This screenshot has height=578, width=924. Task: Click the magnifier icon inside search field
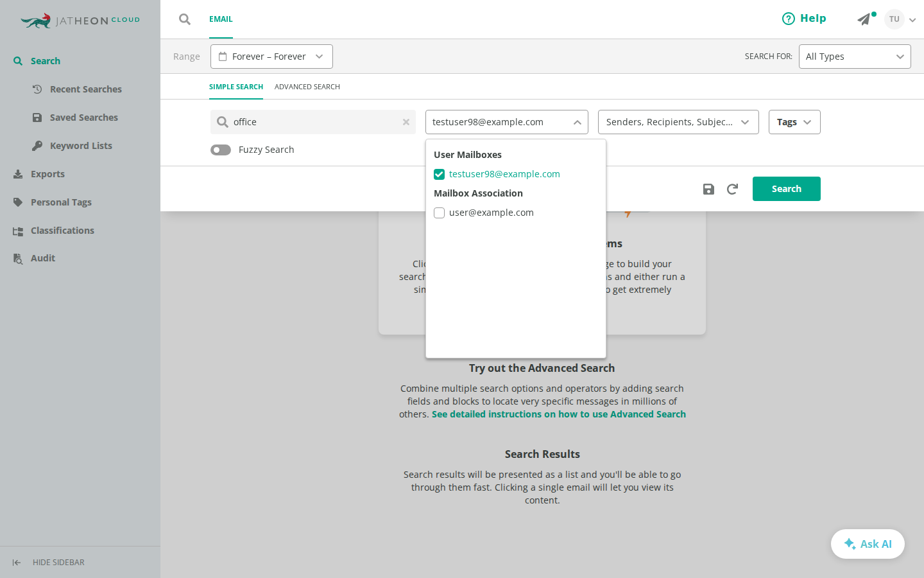(x=223, y=122)
